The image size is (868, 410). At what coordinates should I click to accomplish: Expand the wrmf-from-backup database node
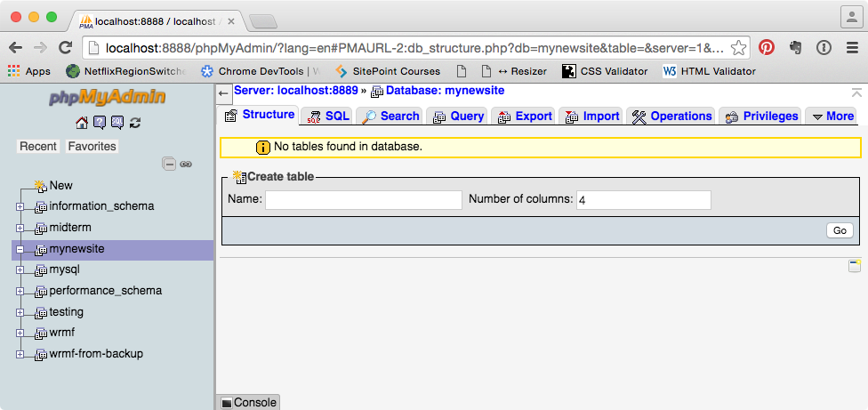click(x=20, y=354)
